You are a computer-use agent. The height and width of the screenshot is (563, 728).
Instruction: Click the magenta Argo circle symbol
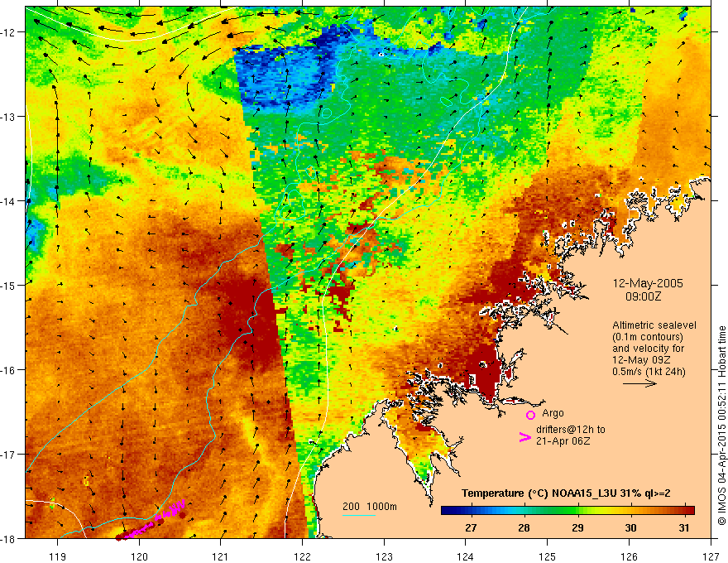tap(530, 415)
